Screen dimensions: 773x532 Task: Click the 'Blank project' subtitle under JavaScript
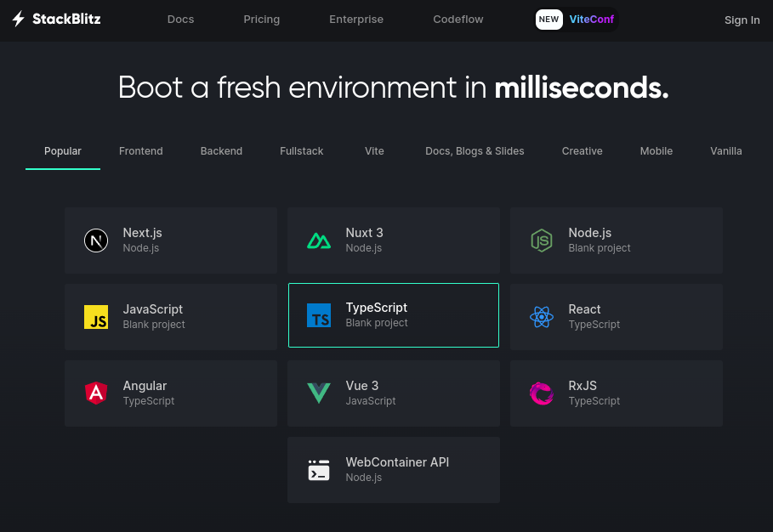(x=154, y=324)
